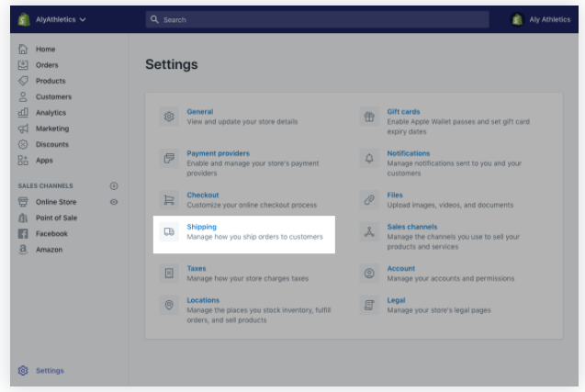Click the Shipping truck icon
The height and width of the screenshot is (392, 585).
point(169,232)
